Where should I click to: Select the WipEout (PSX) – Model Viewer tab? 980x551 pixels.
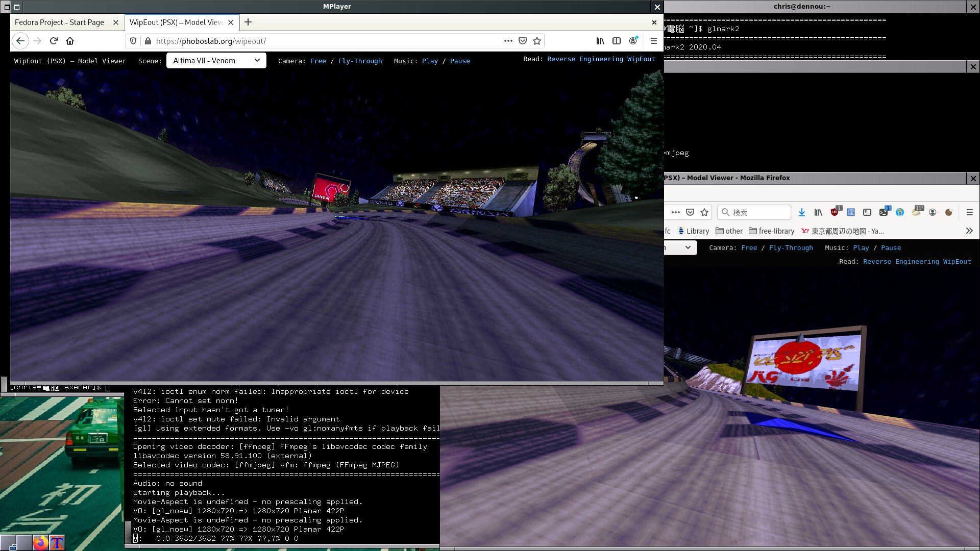176,22
